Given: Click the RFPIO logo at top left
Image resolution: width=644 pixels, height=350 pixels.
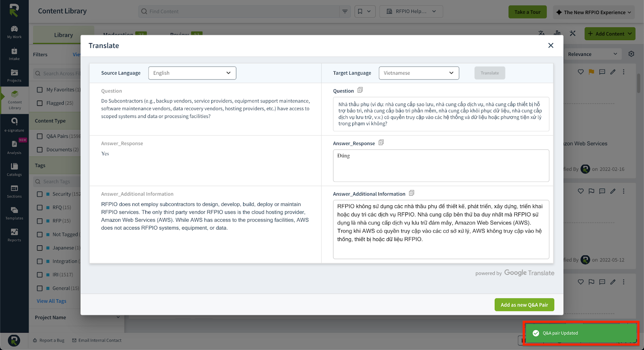Looking at the screenshot, I should pyautogui.click(x=14, y=10).
